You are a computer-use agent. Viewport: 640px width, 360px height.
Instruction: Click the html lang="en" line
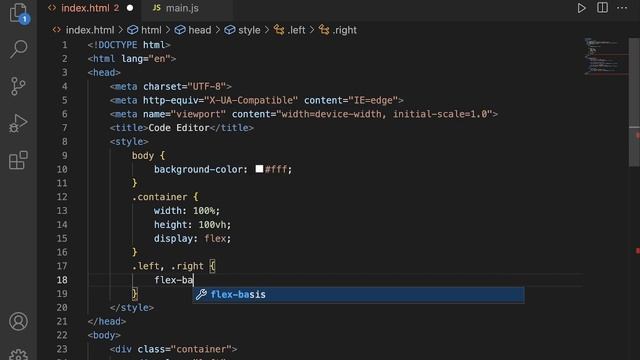coord(132,59)
